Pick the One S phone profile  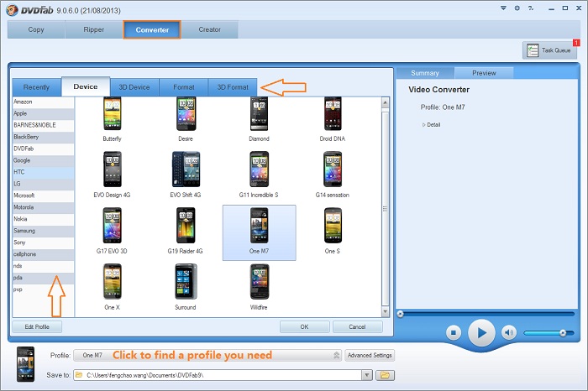click(333, 231)
